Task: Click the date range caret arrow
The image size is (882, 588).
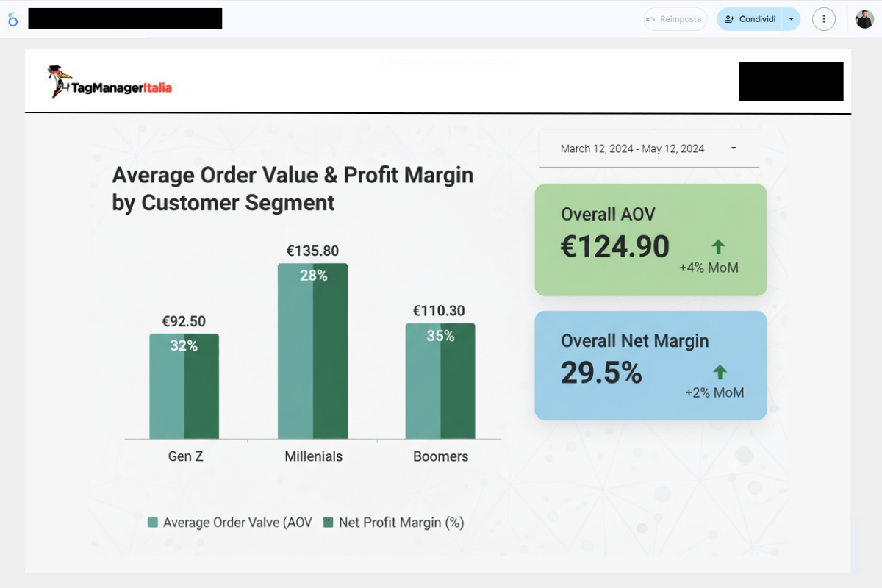Action: pos(734,148)
